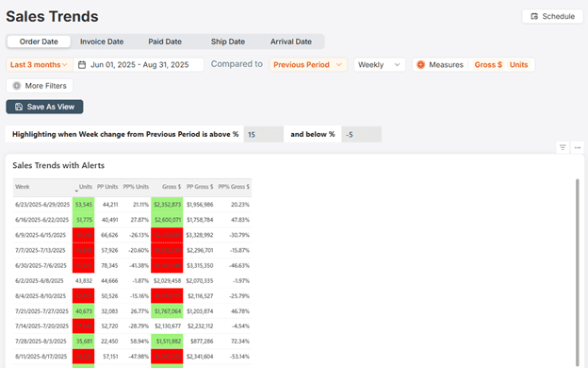Click green Gross $ cell $2,600,071

pos(167,220)
